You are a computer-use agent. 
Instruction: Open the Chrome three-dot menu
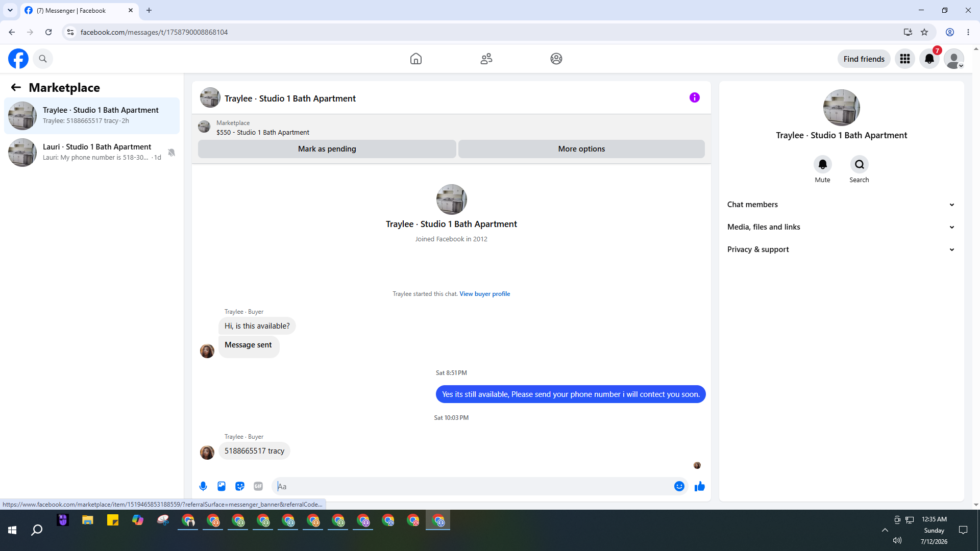(968, 32)
